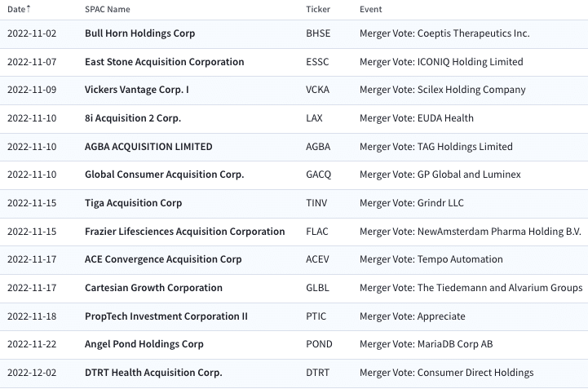588x389 pixels.
Task: Open East Stone Acquisition Corporation entry
Action: pos(164,62)
